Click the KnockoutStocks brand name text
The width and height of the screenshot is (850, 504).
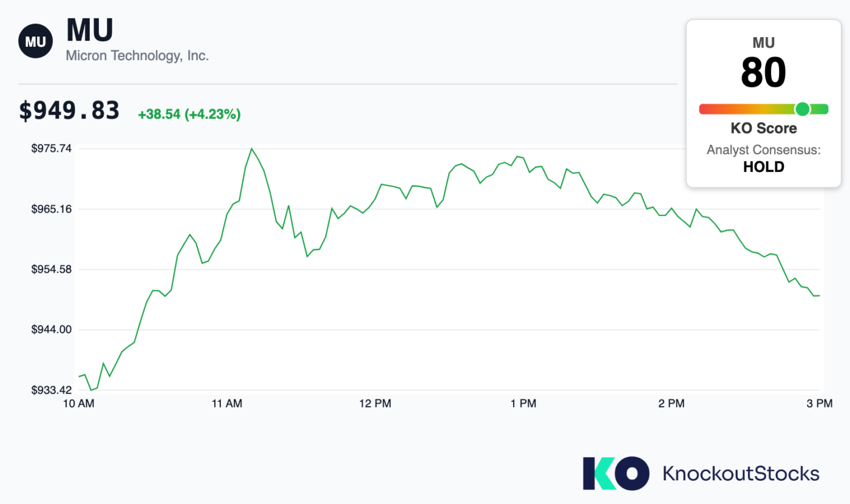pos(741,473)
